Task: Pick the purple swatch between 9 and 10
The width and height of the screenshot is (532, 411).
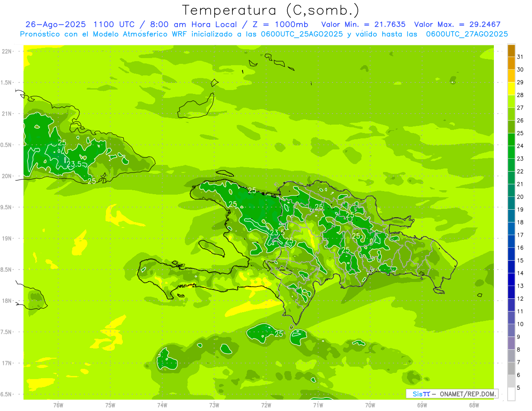Action: click(511, 330)
